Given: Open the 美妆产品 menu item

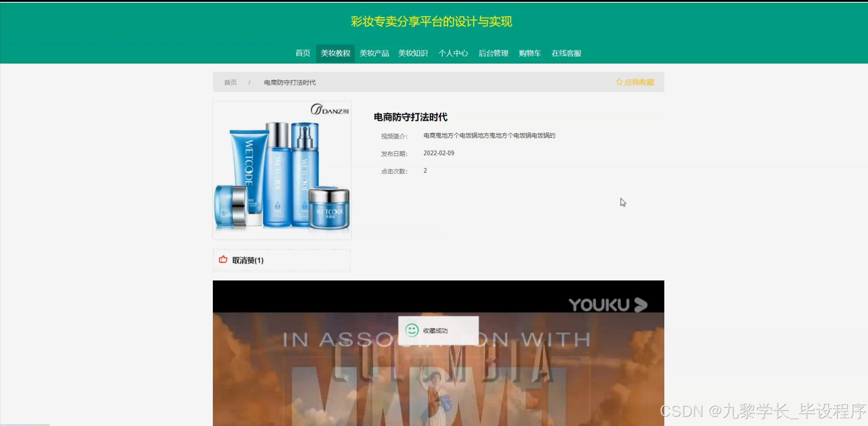Looking at the screenshot, I should (374, 53).
